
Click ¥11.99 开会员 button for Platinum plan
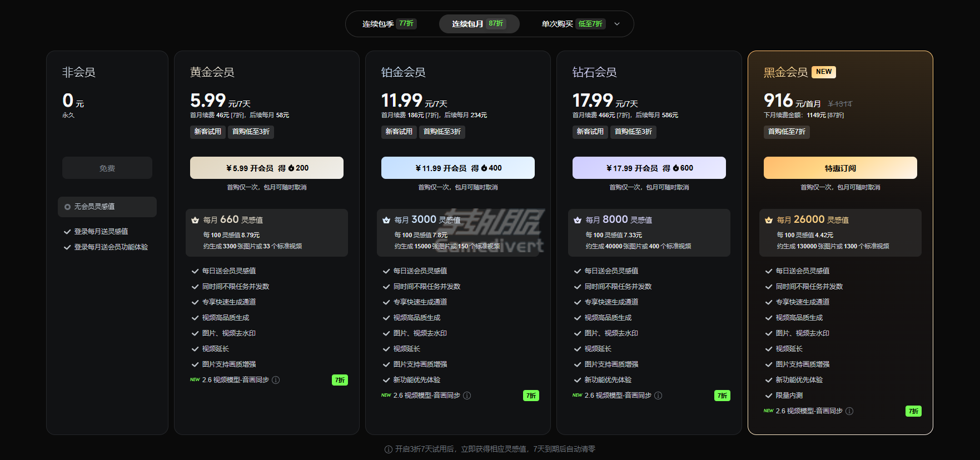tap(458, 168)
